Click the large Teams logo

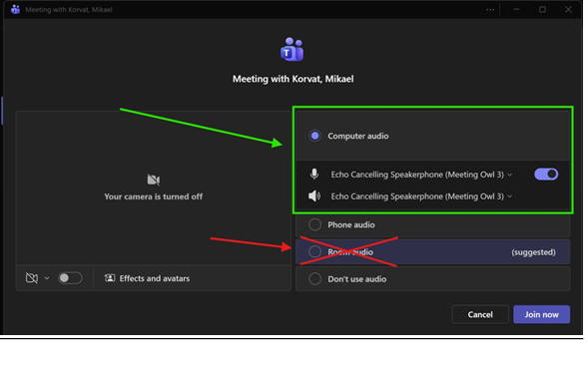pyautogui.click(x=293, y=50)
